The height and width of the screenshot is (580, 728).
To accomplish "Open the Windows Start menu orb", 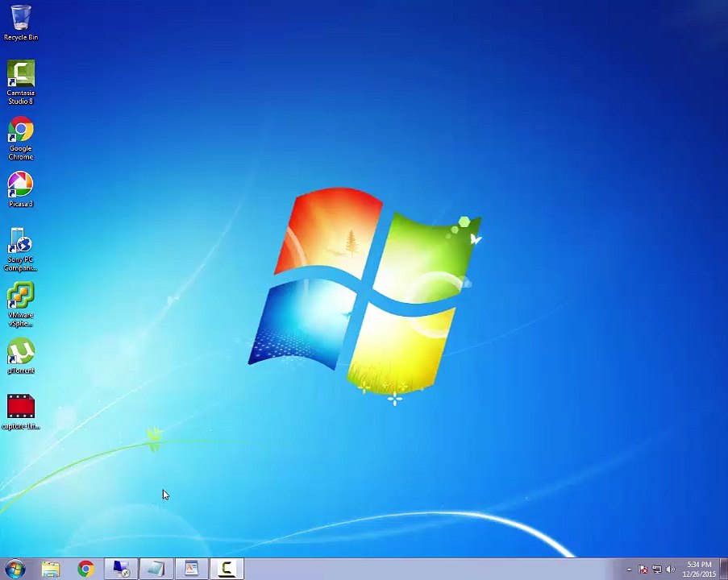I will pos(15,569).
